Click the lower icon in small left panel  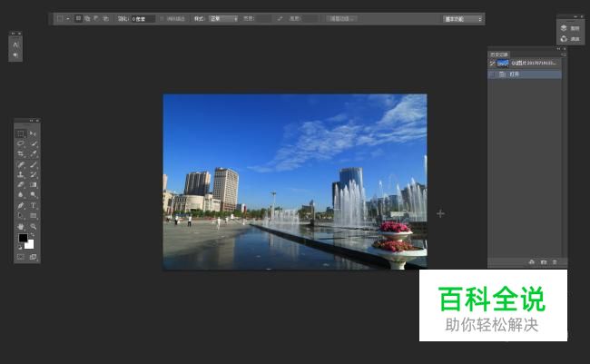pos(15,55)
